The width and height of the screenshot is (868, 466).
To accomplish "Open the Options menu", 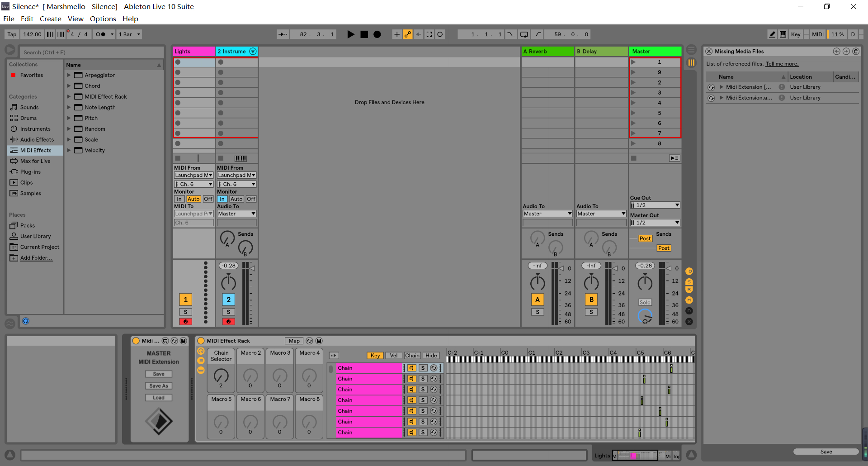I will point(103,19).
